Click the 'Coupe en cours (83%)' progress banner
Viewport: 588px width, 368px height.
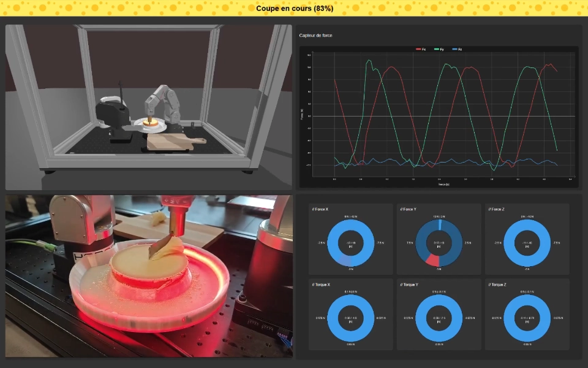point(294,9)
